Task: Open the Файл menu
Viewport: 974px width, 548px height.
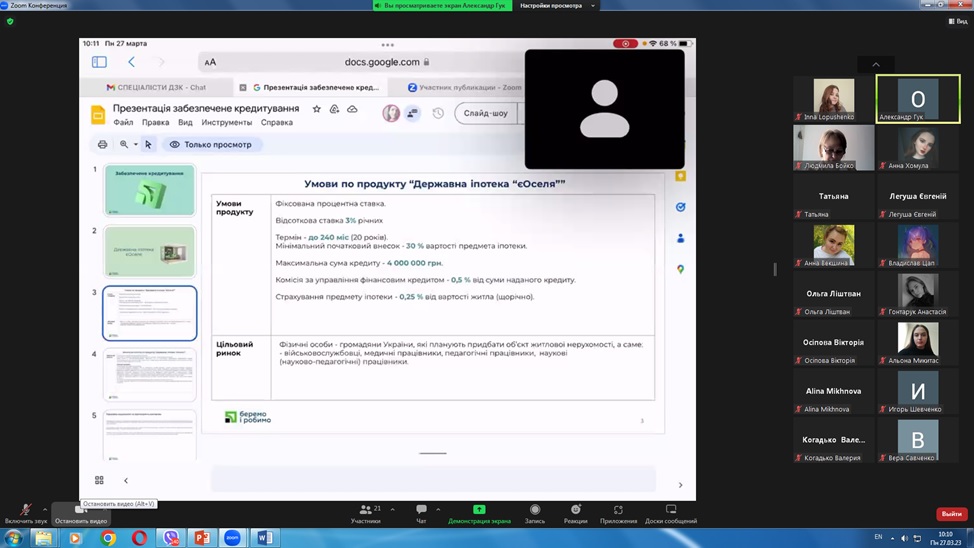Action: coord(123,122)
